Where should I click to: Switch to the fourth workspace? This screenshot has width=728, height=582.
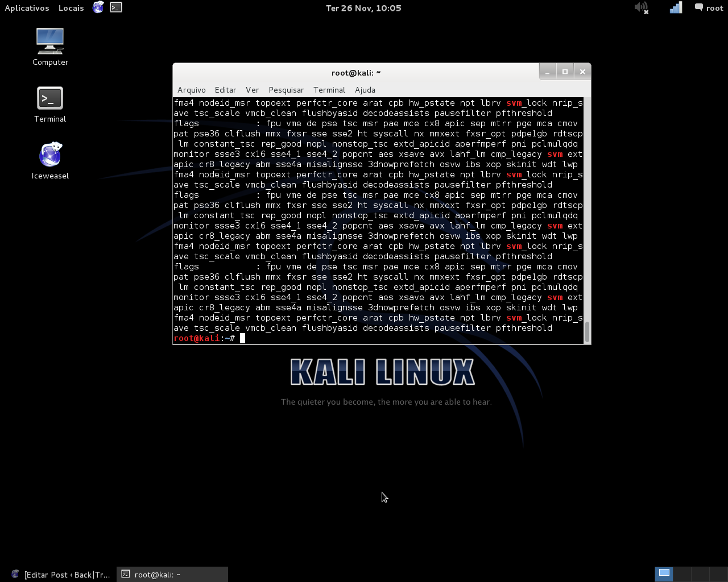pos(718,574)
